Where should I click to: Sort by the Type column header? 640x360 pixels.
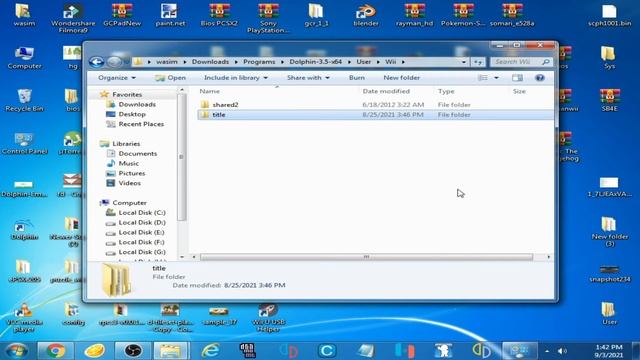(x=446, y=91)
